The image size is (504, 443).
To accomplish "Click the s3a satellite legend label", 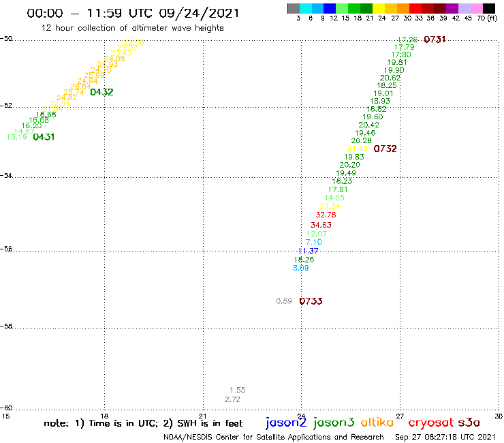I will tap(469, 423).
